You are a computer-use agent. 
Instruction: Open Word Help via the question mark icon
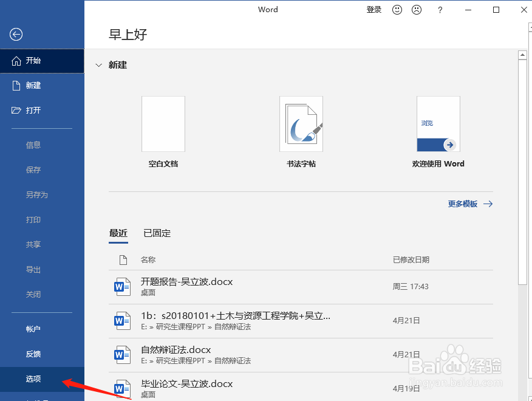click(x=440, y=10)
